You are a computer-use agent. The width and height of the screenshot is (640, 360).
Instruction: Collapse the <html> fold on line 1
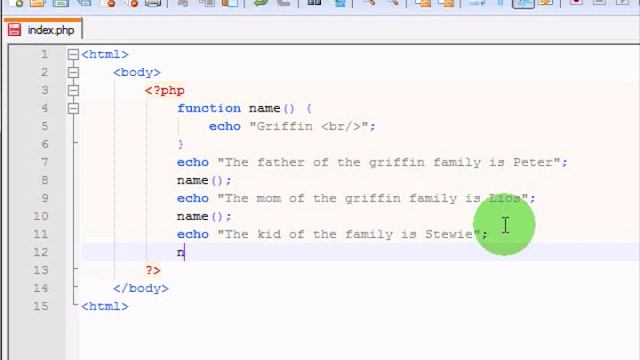click(x=73, y=54)
